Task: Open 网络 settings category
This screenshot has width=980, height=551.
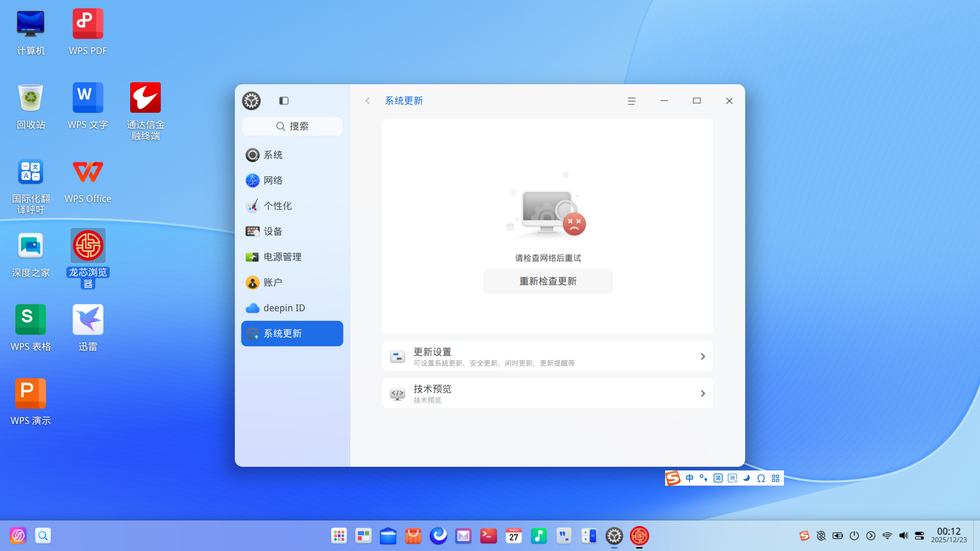Action: pos(292,180)
